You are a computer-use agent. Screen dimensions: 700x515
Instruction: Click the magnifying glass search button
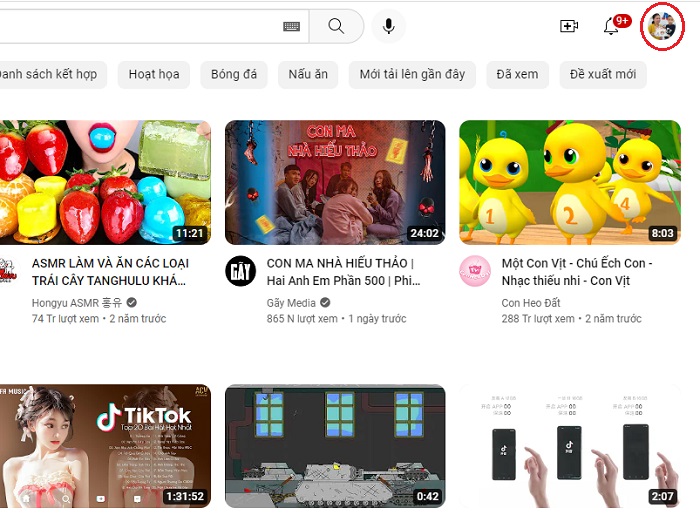tap(336, 26)
